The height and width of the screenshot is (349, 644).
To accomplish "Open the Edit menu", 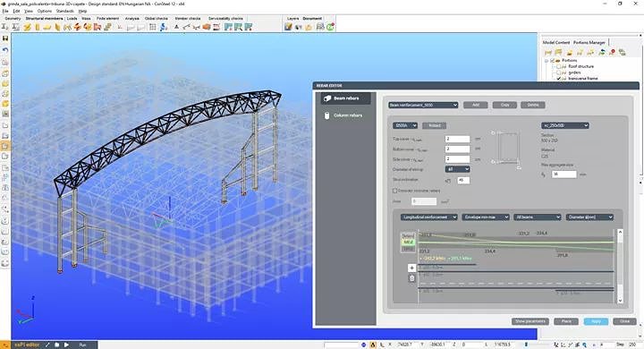I will 16,11.
